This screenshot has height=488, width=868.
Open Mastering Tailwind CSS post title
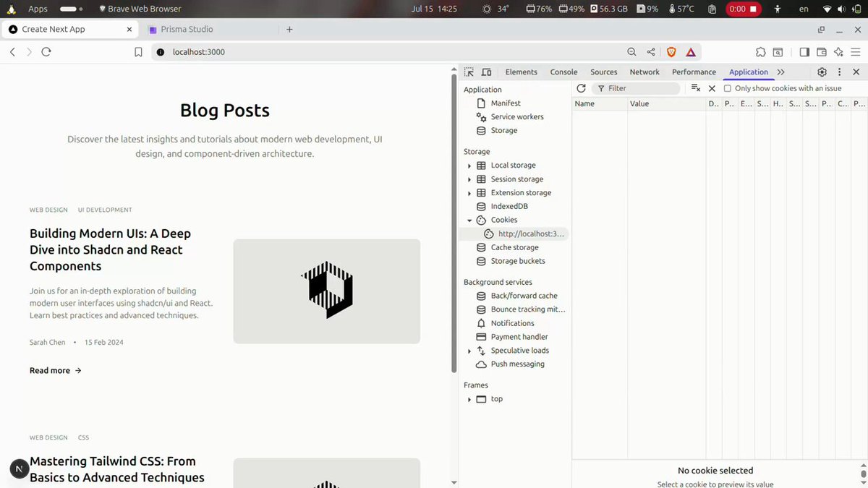(117, 469)
